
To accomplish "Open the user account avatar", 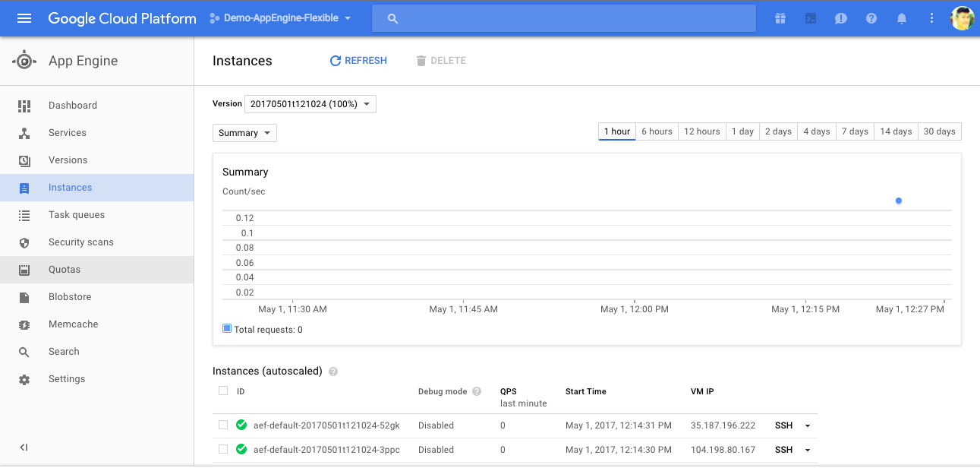I will (x=962, y=18).
